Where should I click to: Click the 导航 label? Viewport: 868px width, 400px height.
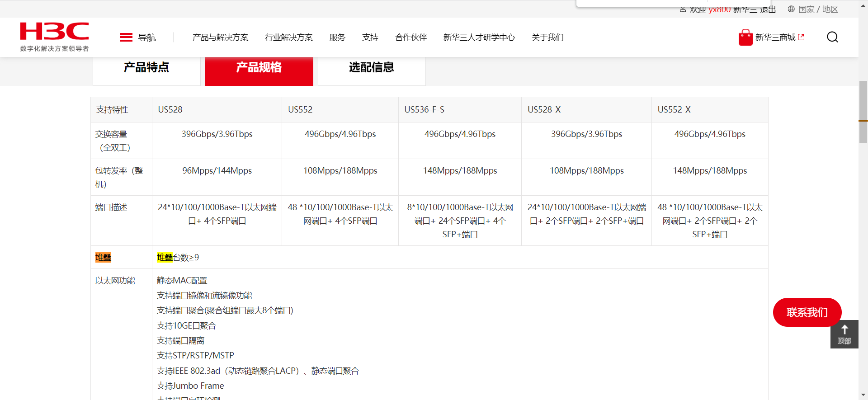[x=147, y=38]
